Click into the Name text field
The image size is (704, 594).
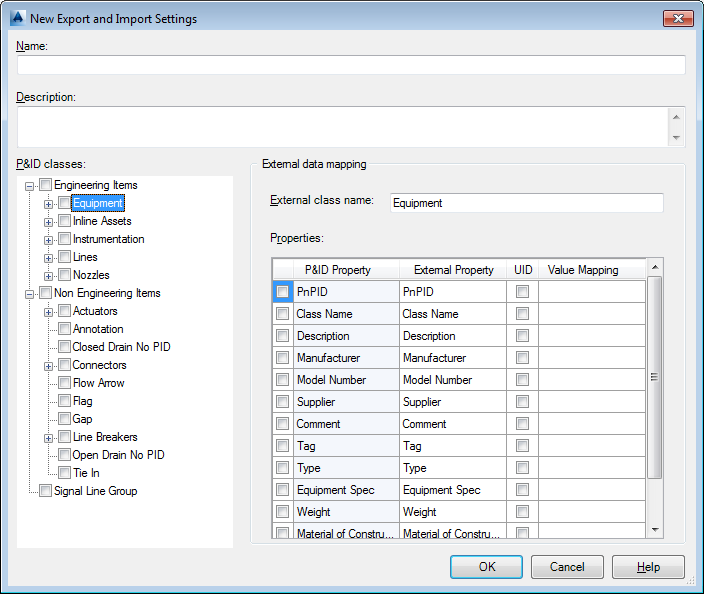click(x=351, y=65)
